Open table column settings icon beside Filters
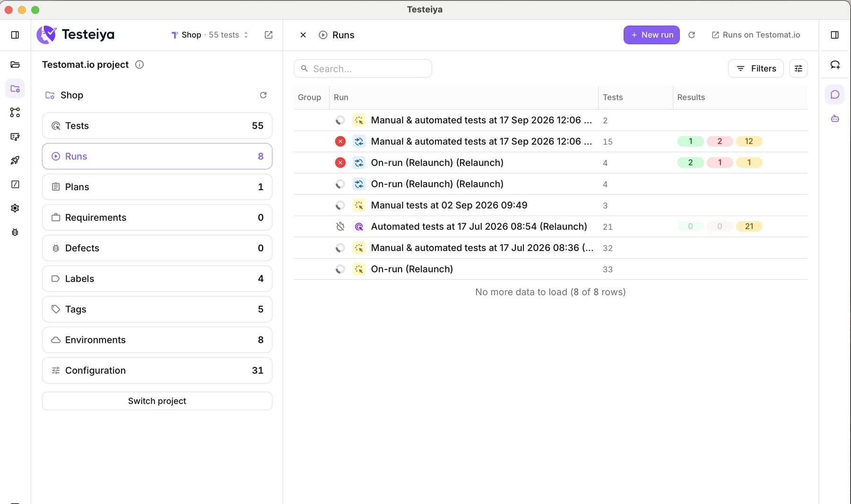 pos(799,69)
